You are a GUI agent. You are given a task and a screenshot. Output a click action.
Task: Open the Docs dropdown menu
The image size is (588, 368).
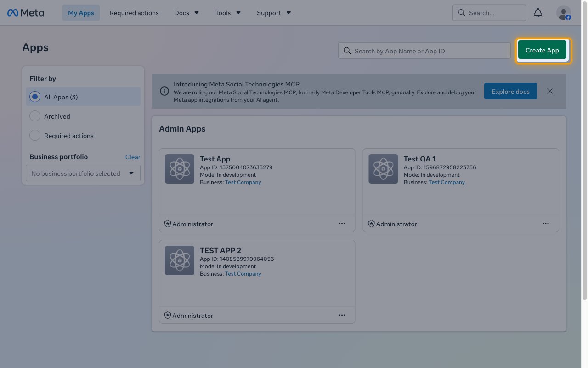tap(187, 13)
